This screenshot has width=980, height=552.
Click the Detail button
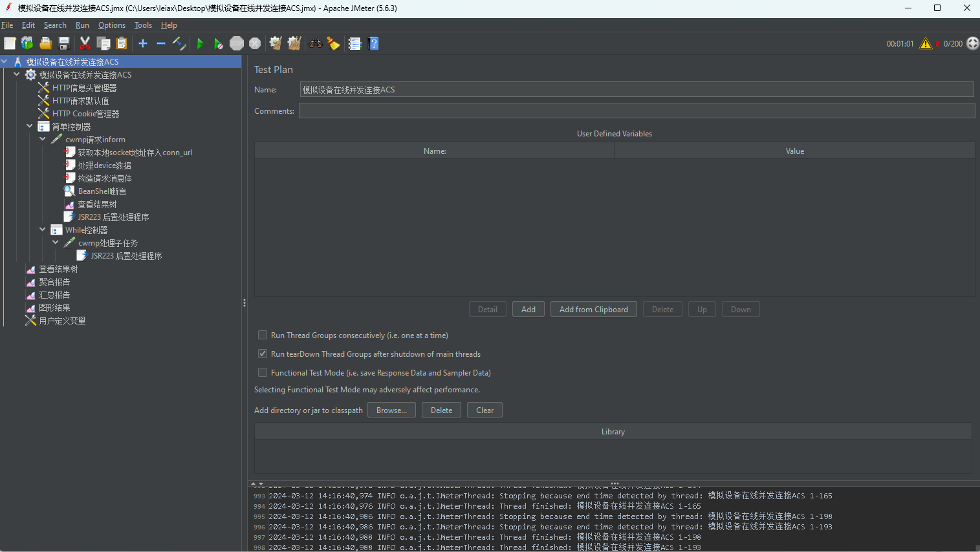[x=488, y=309]
